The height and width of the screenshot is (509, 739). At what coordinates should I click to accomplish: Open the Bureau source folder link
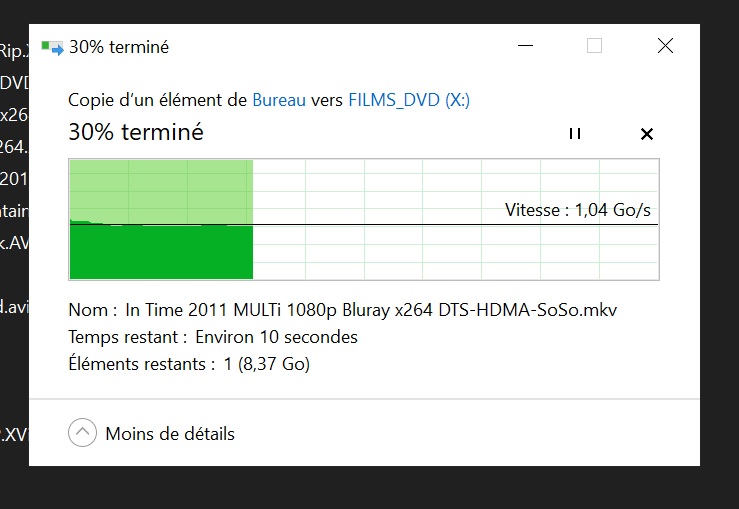pos(279,100)
